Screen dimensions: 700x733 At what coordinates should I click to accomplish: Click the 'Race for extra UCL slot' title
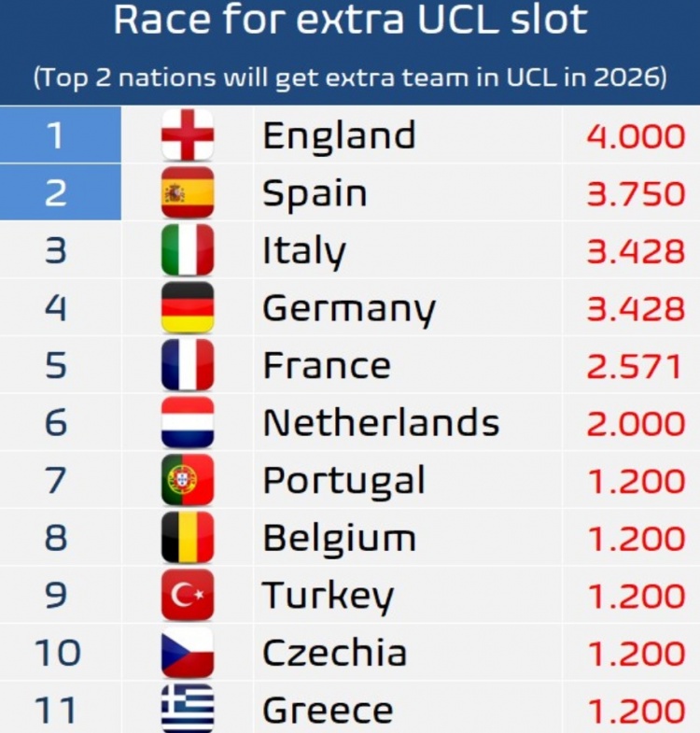350,21
